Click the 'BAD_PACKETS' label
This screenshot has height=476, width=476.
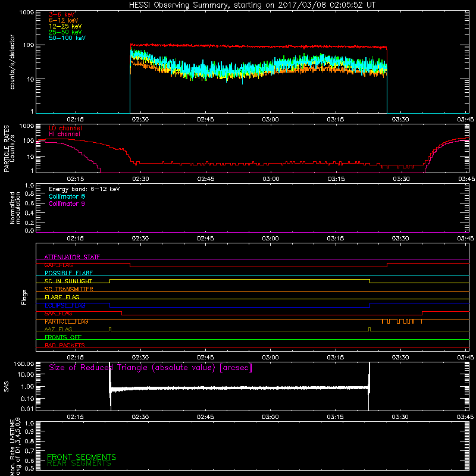click(x=65, y=345)
